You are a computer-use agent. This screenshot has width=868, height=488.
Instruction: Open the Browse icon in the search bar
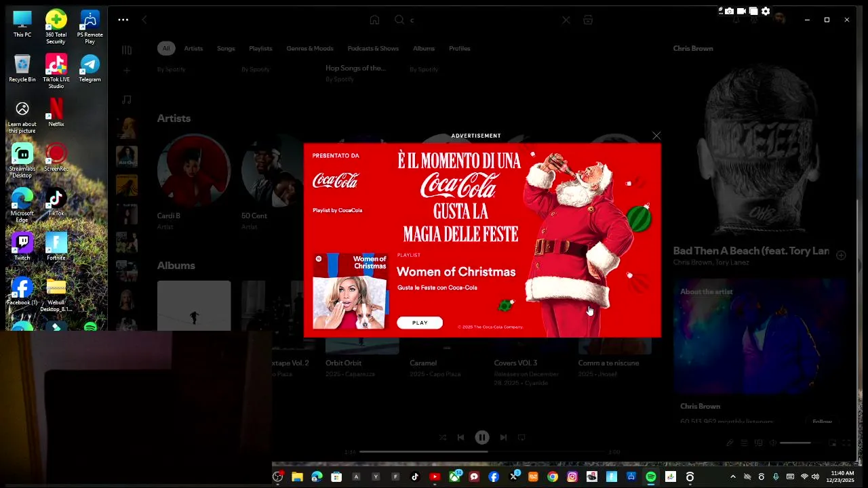click(x=588, y=20)
